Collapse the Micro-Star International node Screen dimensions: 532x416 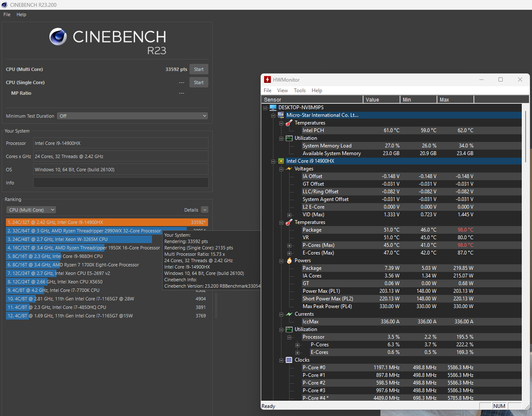tap(273, 116)
